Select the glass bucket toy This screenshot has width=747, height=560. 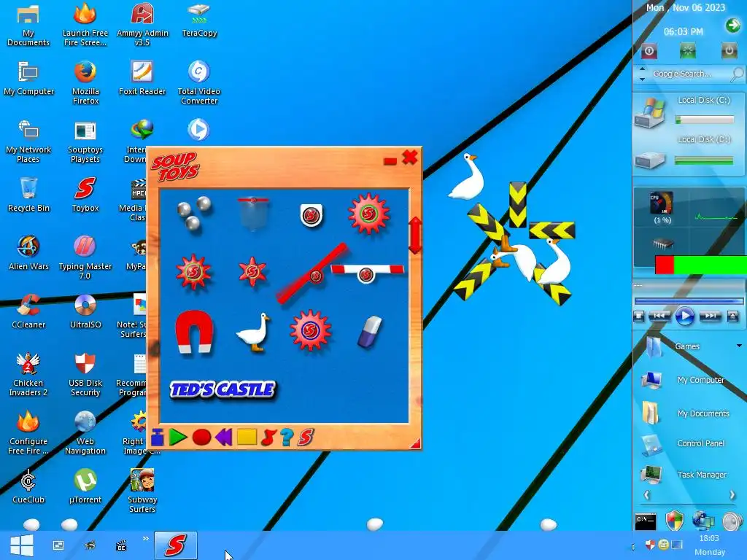point(253,214)
